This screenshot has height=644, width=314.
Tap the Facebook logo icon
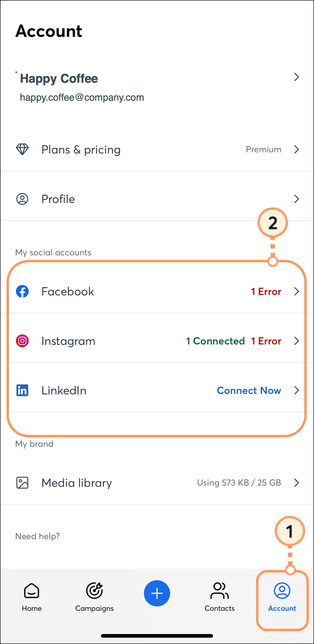click(x=22, y=291)
